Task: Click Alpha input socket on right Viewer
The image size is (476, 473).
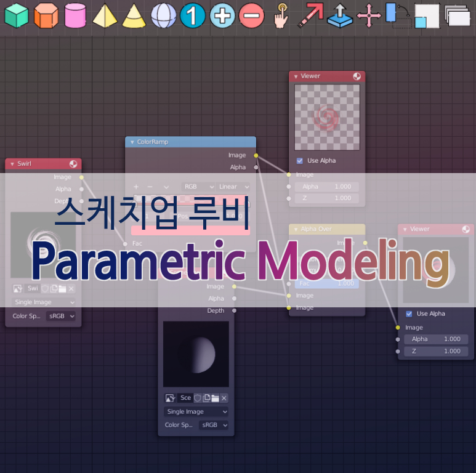Action: coord(398,339)
